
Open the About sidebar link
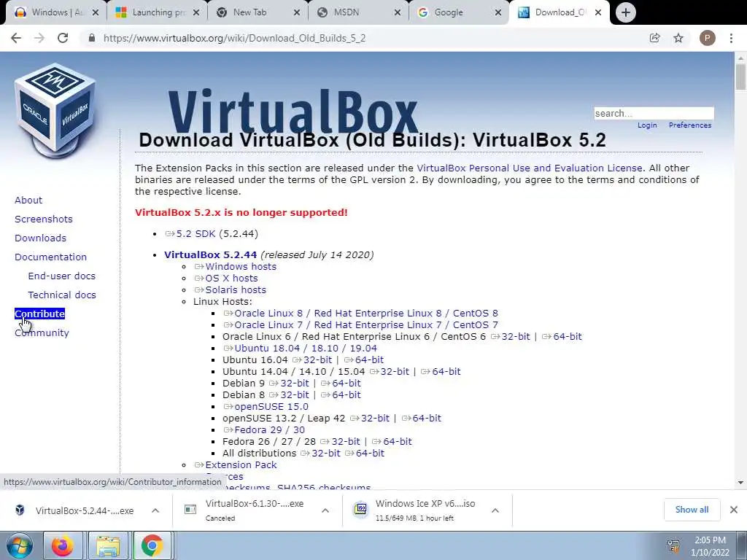point(28,200)
